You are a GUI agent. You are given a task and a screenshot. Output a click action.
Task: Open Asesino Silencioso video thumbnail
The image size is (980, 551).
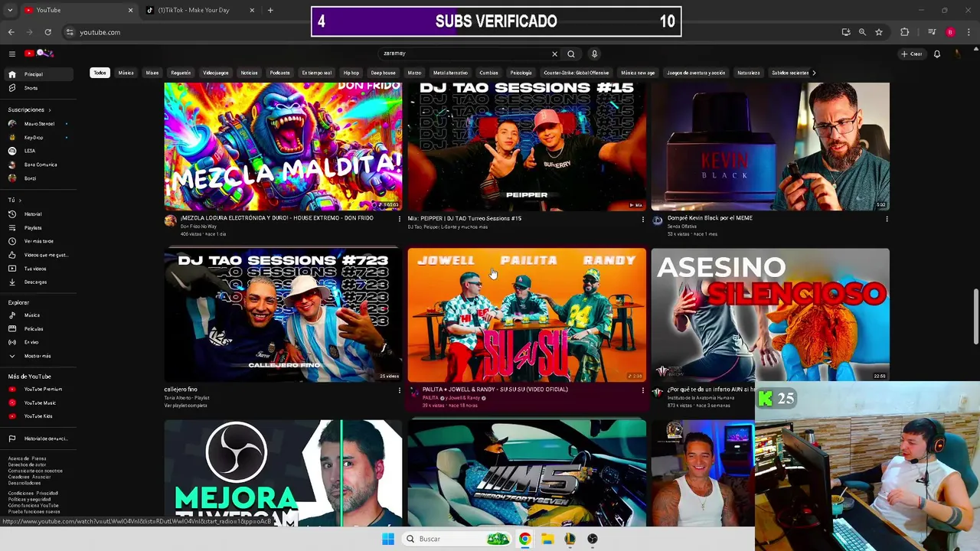(770, 315)
